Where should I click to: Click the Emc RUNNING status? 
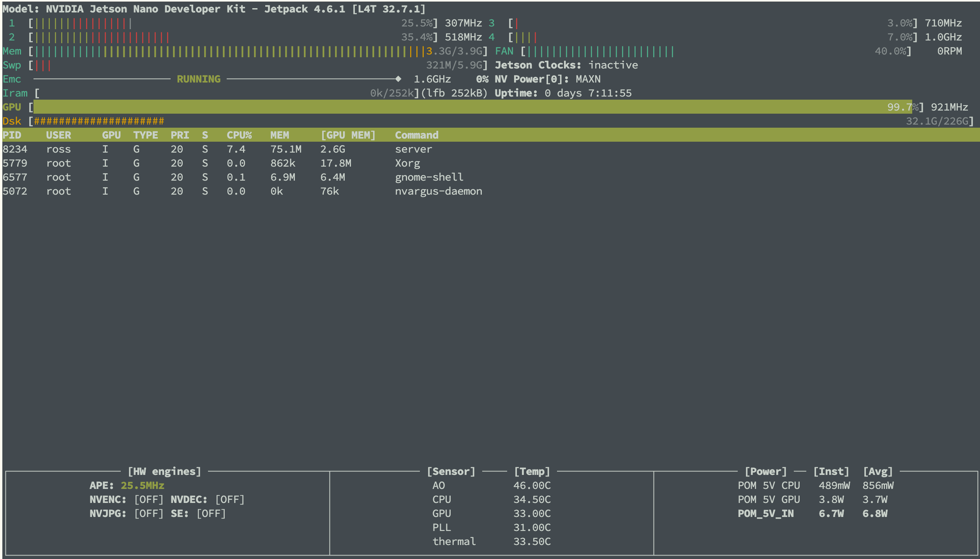(x=199, y=79)
